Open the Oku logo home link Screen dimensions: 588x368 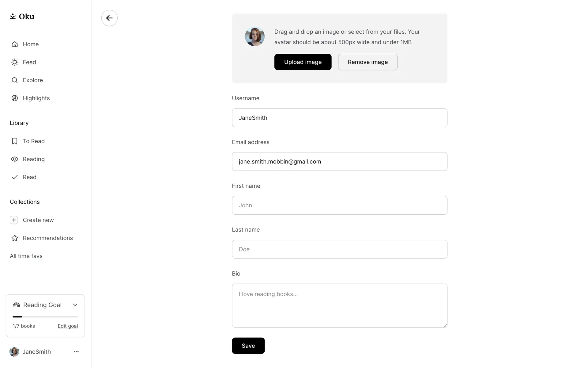point(22,17)
